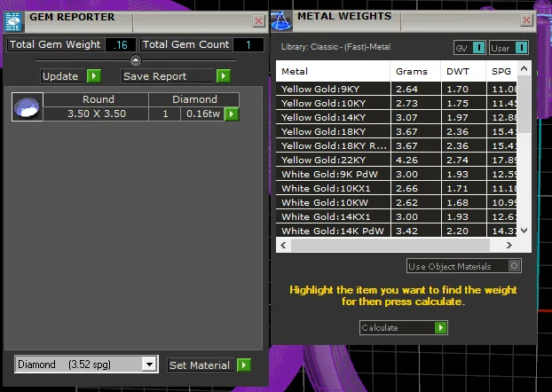Click the scroll up arrow in the metal list
Image resolution: width=552 pixels, height=392 pixels.
[524, 68]
